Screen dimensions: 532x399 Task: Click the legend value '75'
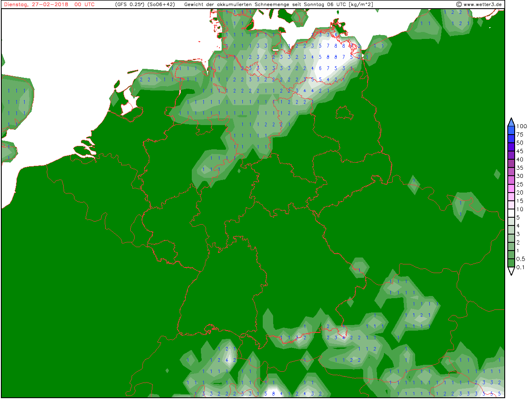pos(520,135)
